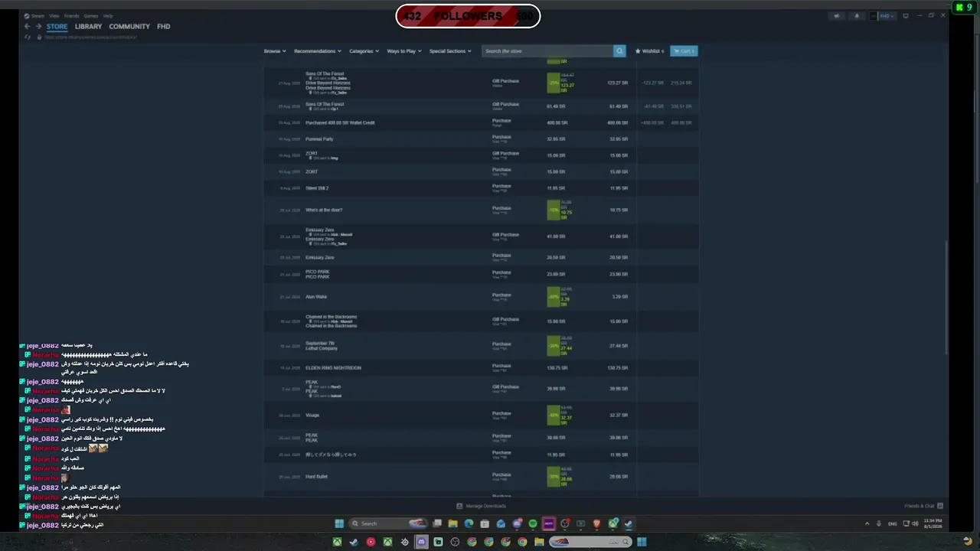Click the store search magnifier button
This screenshot has height=551, width=980.
point(619,51)
